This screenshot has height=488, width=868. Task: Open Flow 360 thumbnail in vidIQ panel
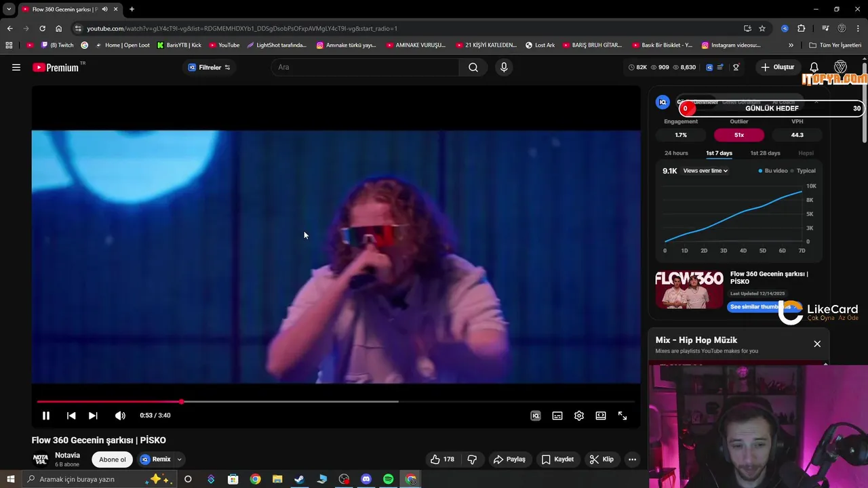tap(689, 289)
